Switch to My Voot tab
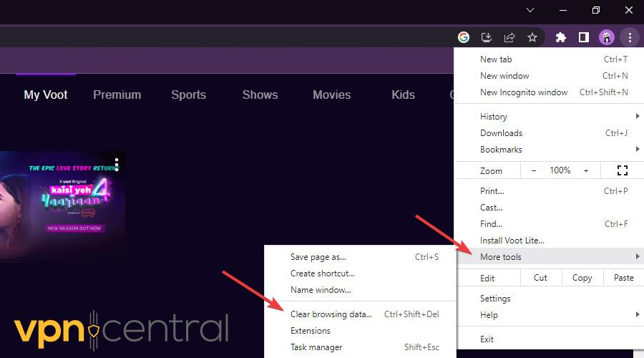The image size is (644, 358). point(46,95)
